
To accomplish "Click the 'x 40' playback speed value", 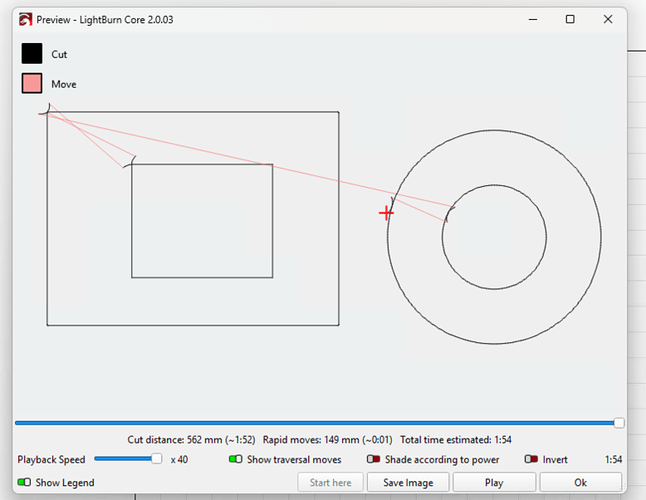I will tap(179, 459).
